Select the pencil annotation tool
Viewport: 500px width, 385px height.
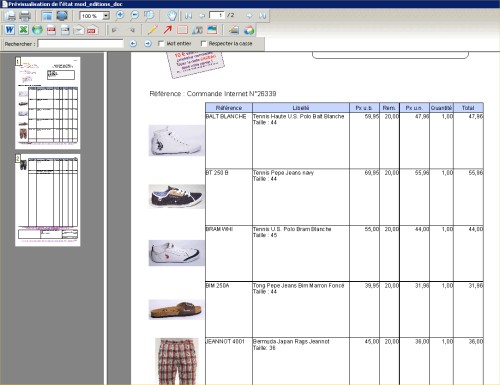[153, 30]
